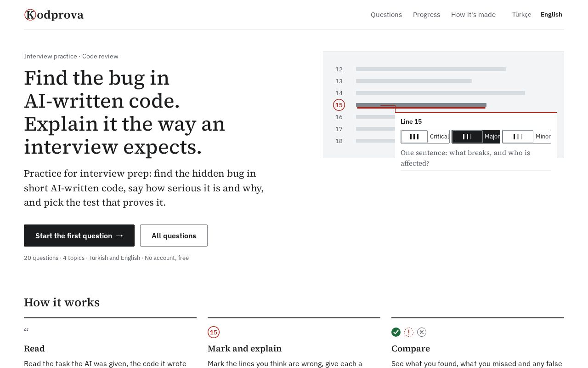
Task: Click the highlighted code line 15 bar
Action: [x=421, y=105]
